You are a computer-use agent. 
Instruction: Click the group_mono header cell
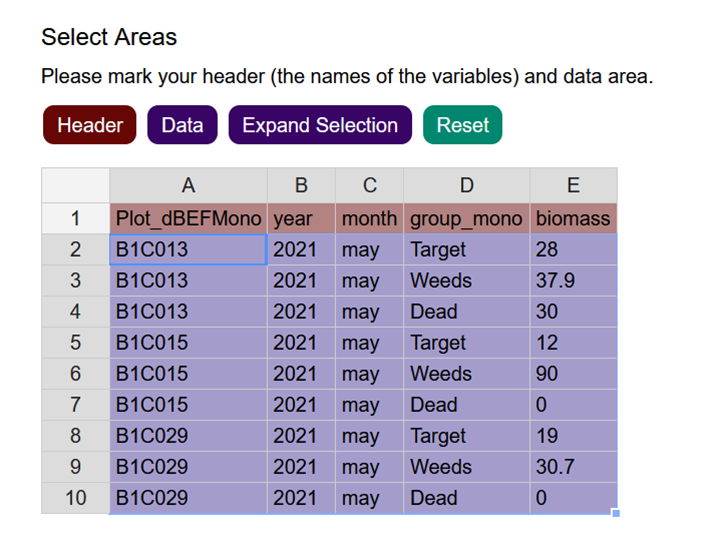[x=466, y=218]
